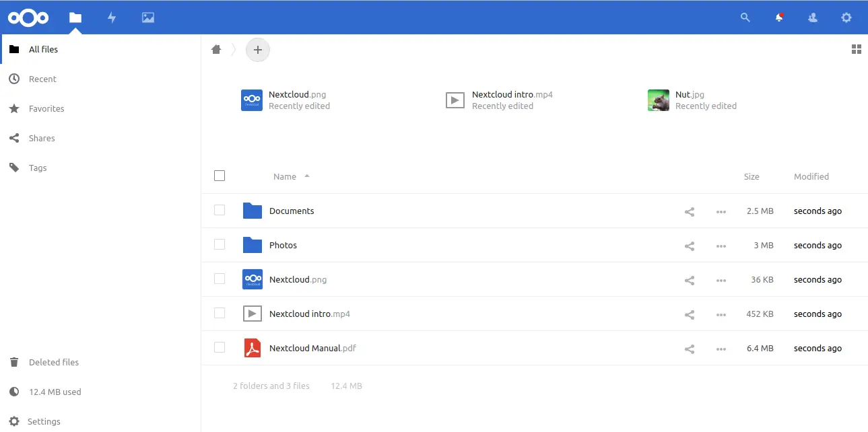This screenshot has height=432, width=868.
Task: Expand Settings at sidebar bottom
Action: [x=44, y=421]
